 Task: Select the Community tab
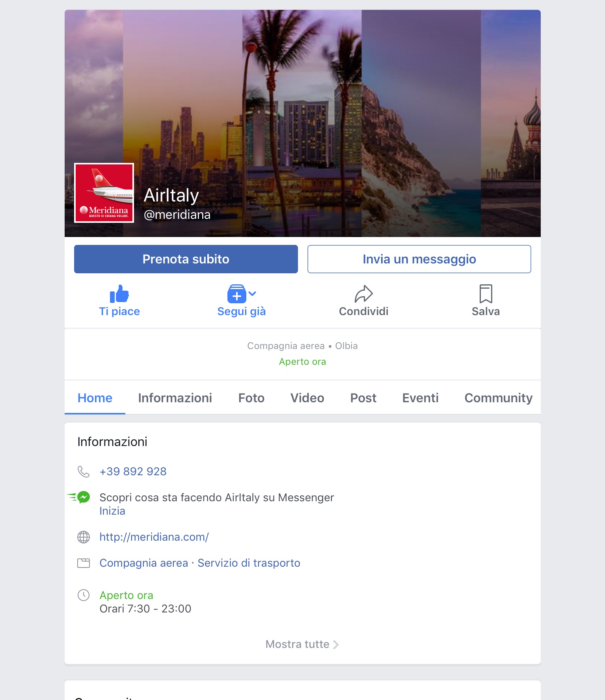[x=499, y=398]
